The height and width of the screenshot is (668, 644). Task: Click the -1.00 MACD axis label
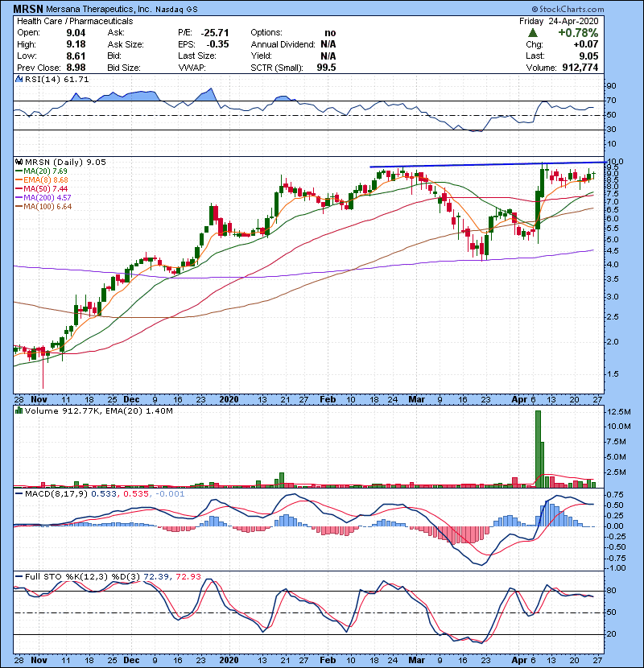pyautogui.click(x=616, y=568)
